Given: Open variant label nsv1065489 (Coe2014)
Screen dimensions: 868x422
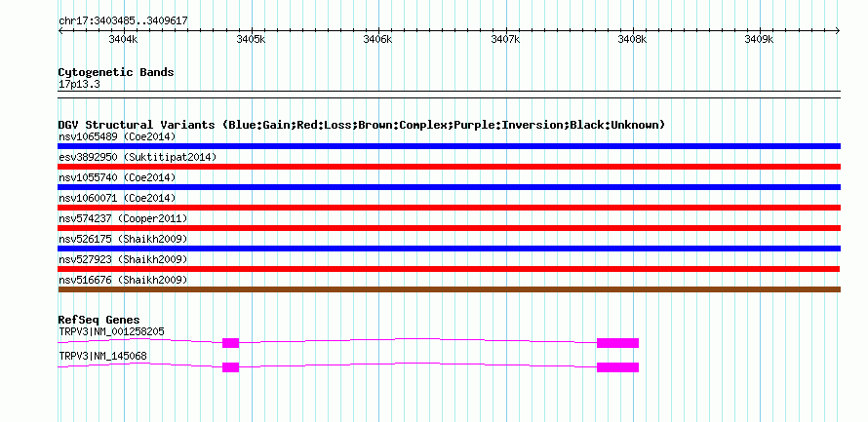Looking at the screenshot, I should pyautogui.click(x=117, y=136).
